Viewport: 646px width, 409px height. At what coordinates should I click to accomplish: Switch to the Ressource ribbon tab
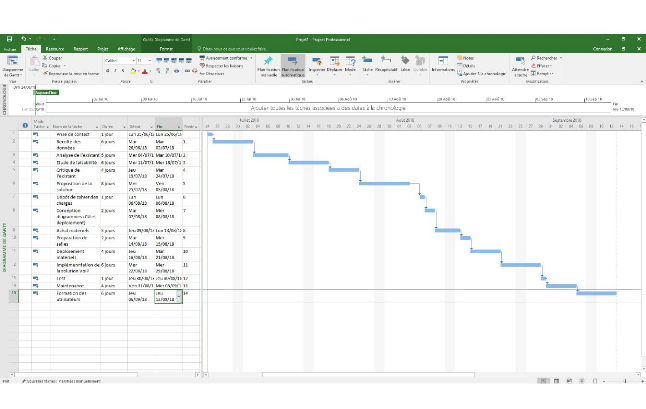click(x=55, y=47)
